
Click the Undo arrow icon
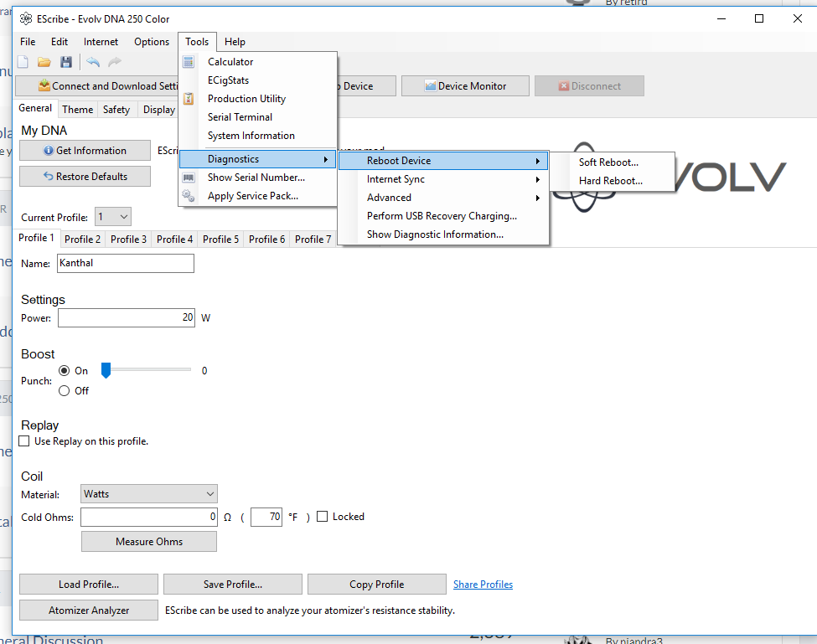(x=93, y=62)
